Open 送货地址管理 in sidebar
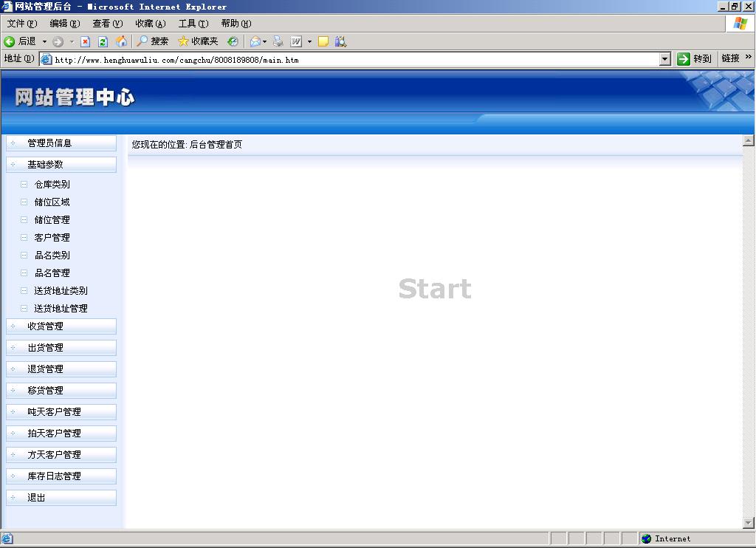The image size is (756, 548). tap(61, 309)
